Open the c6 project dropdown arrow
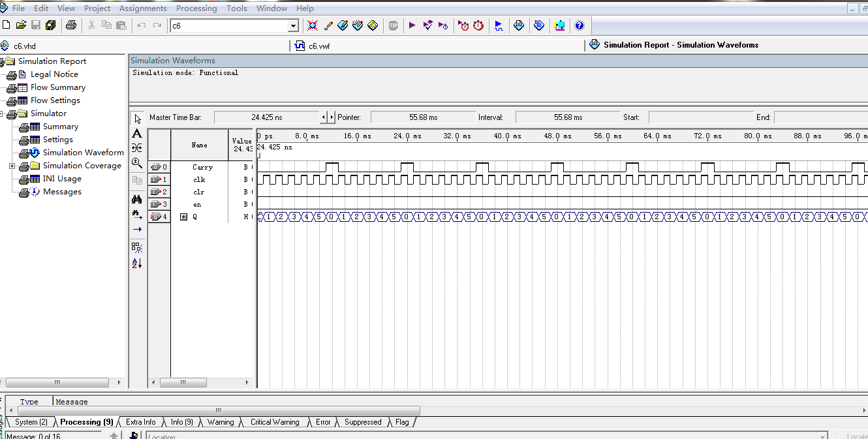This screenshot has height=439, width=868. click(x=293, y=26)
